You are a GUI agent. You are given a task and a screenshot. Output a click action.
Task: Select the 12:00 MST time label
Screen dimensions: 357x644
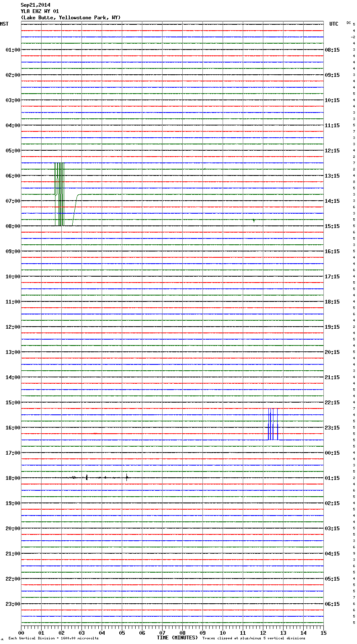click(13, 327)
